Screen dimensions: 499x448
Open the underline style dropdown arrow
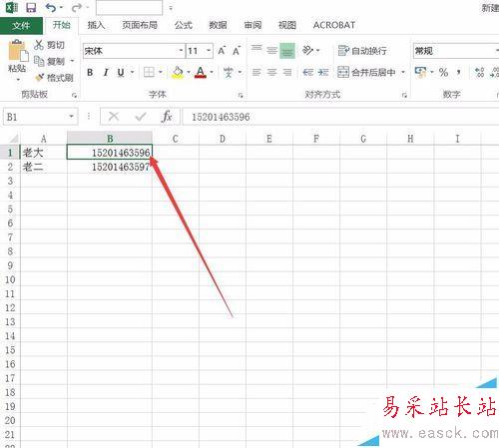point(132,72)
